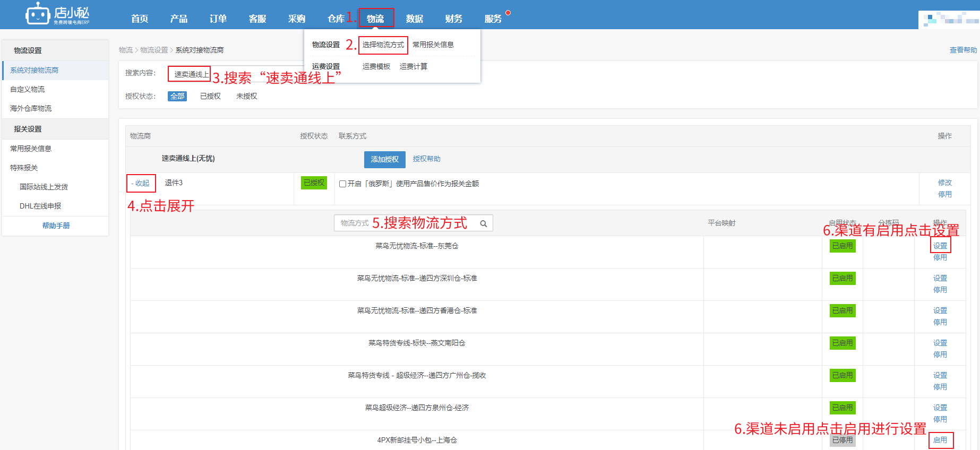The width and height of the screenshot is (980, 450).
Task: Click 停用 for 递四方深圳仓-标准 row
Action: coord(940,290)
